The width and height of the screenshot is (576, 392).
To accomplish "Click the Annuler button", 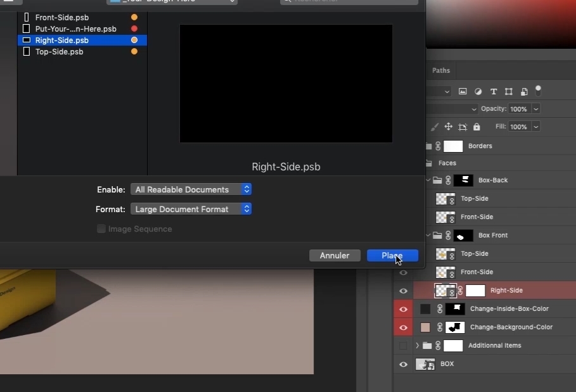I will pos(335,255).
